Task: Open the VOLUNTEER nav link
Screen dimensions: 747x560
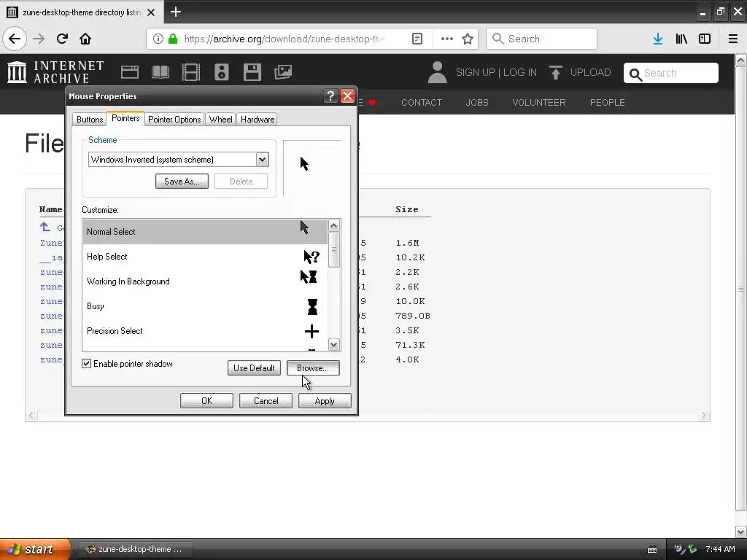Action: tap(539, 103)
